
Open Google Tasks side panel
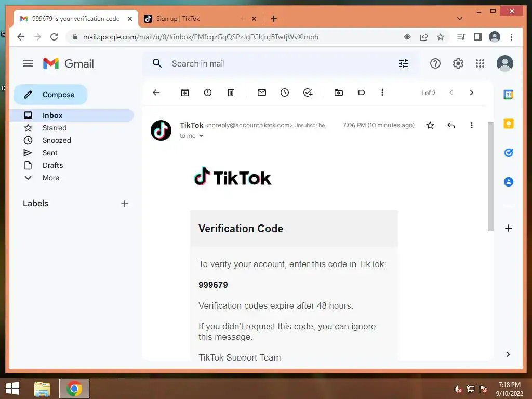click(x=508, y=153)
